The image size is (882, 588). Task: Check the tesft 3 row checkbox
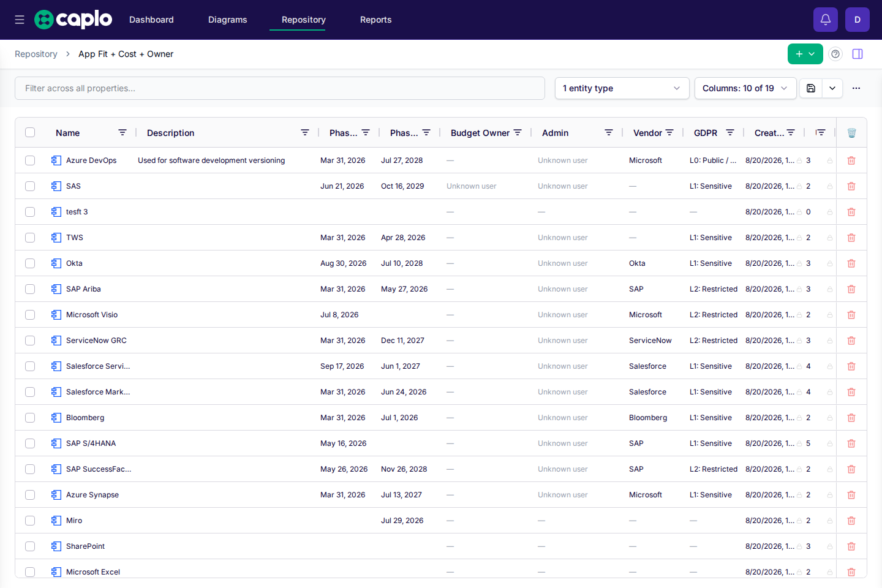[x=30, y=212]
